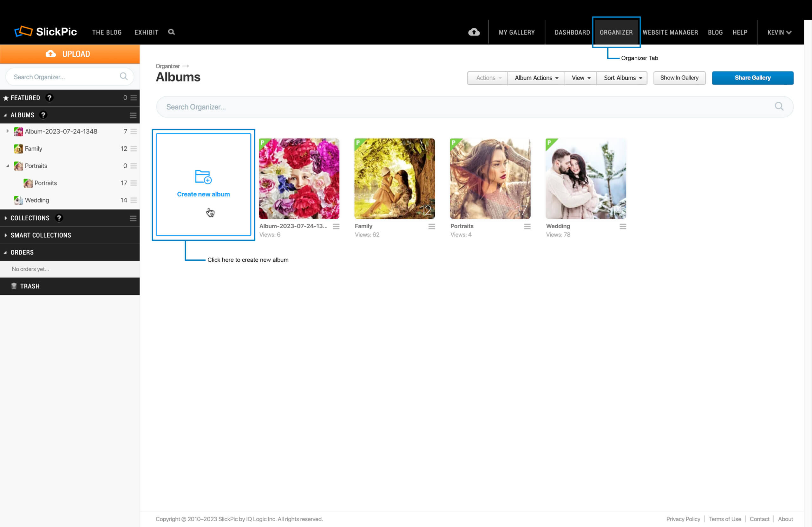Open the KEVIN user menu
The image size is (812, 527).
click(779, 32)
